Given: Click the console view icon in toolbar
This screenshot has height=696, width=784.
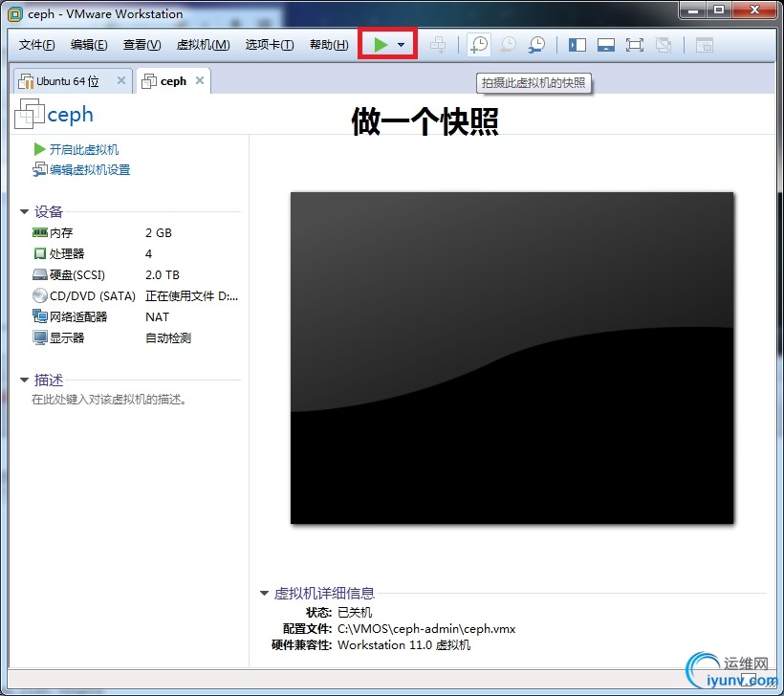Looking at the screenshot, I should pos(704,46).
